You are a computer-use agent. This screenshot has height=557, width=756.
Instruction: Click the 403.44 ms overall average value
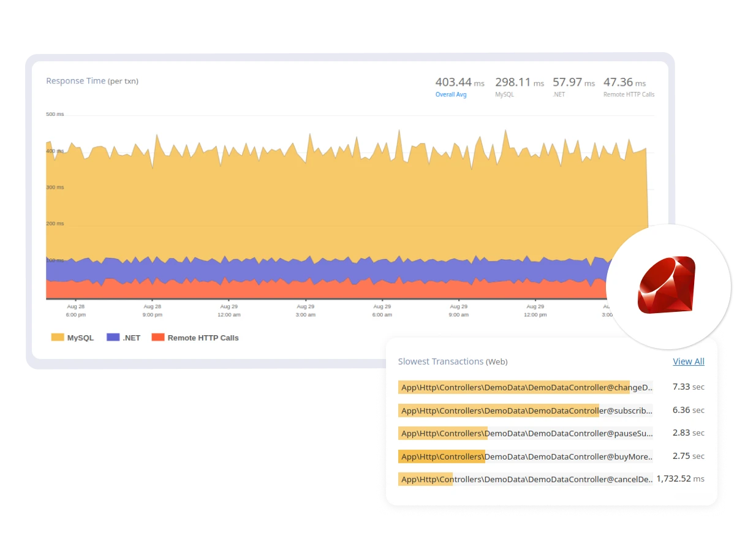[x=459, y=82]
